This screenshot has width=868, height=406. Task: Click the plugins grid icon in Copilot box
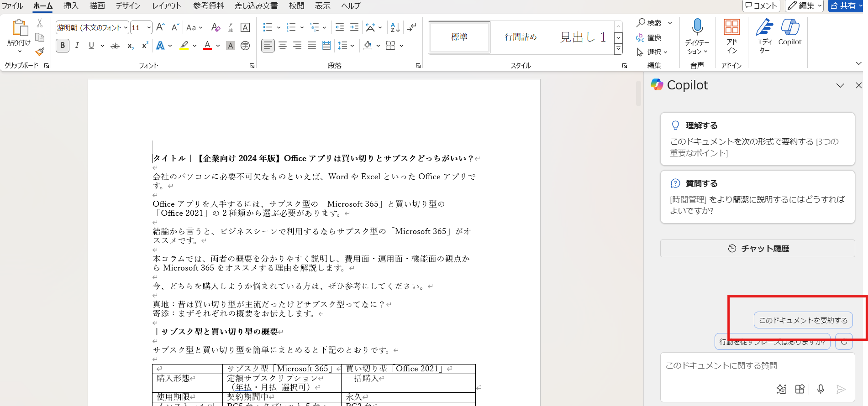coord(800,389)
